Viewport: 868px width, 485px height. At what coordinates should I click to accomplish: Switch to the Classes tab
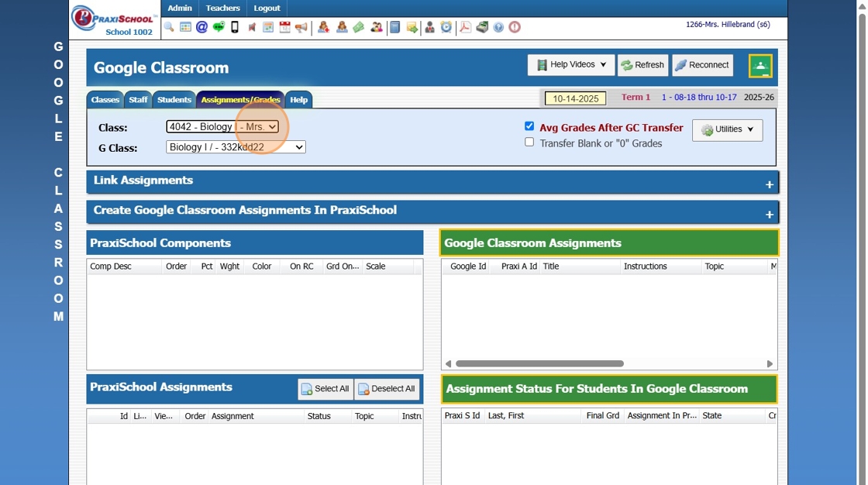coord(105,100)
